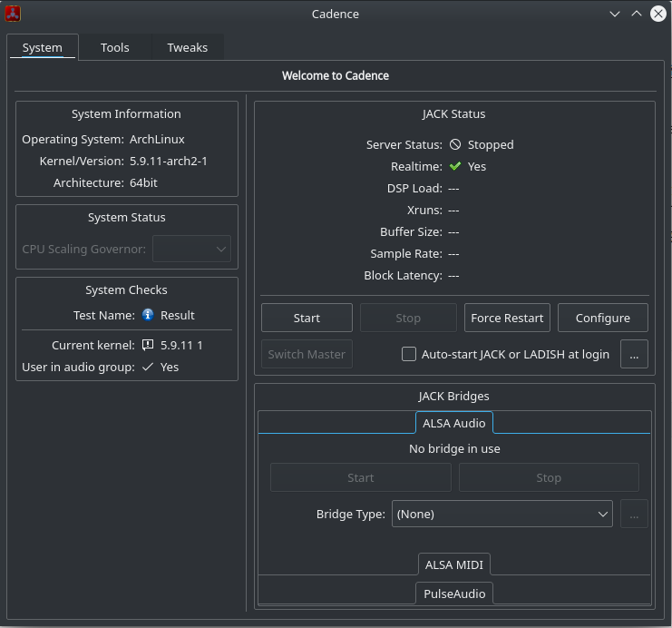Screen dimensions: 672x628
Task: Click the checkmark icon for audio group
Action: pyautogui.click(x=148, y=367)
